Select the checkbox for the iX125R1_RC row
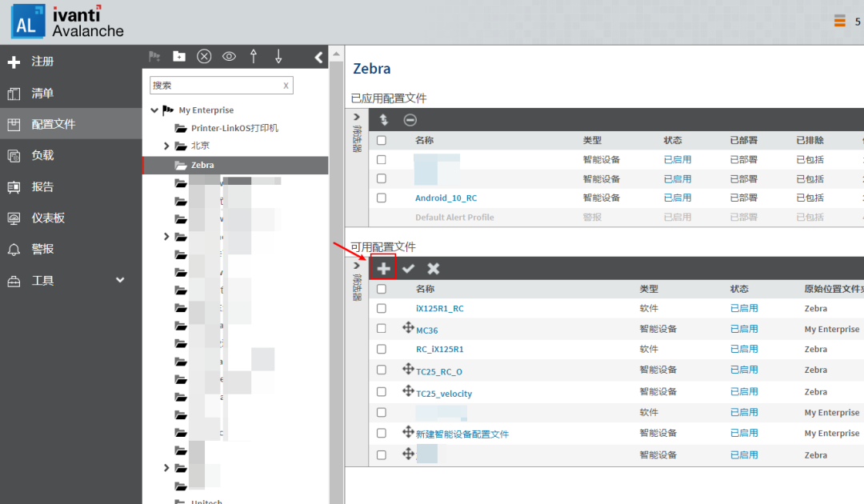 click(x=382, y=308)
